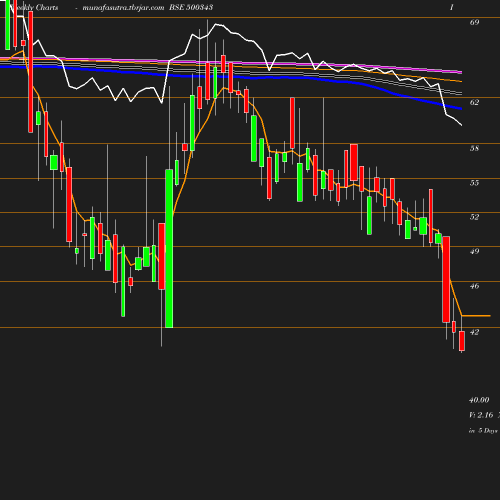The height and width of the screenshot is (500, 500).
Task: Click the 55 price axis label
Action: [x=474, y=183]
